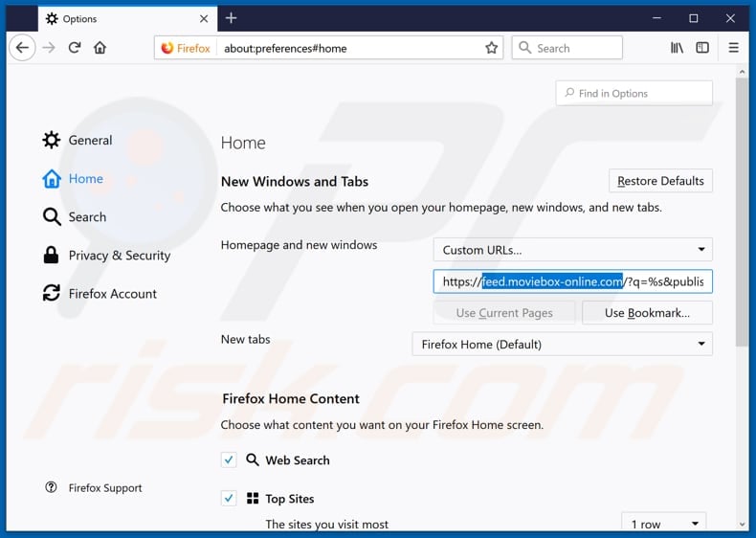Click the homepage URL input field
This screenshot has width=756, height=538.
pyautogui.click(x=572, y=281)
